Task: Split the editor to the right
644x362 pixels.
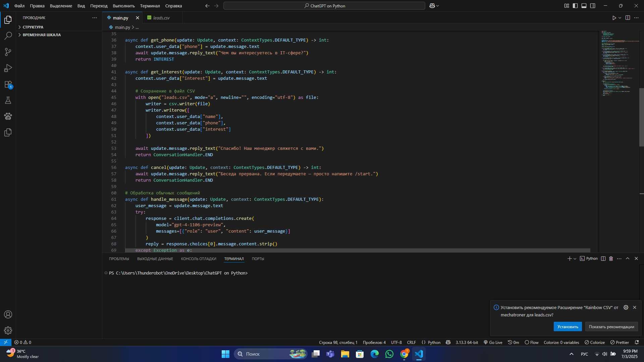Action: coord(628,18)
